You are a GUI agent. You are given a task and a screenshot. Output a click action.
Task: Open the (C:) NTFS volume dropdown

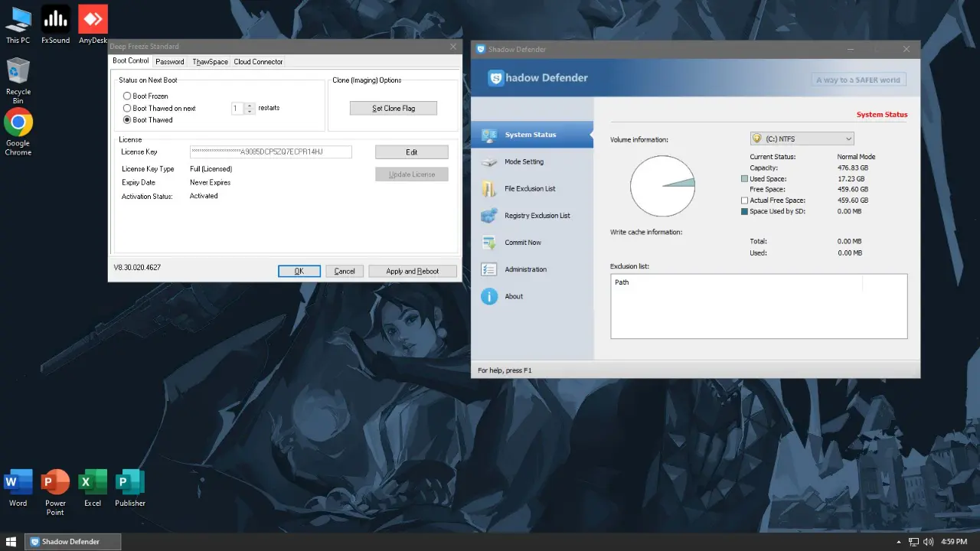click(x=802, y=139)
